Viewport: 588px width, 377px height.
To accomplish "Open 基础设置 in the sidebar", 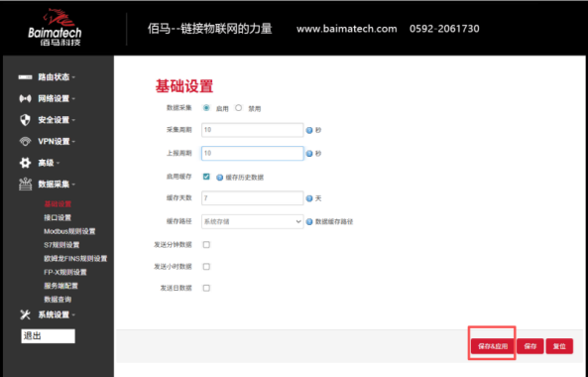I will pyautogui.click(x=58, y=204).
